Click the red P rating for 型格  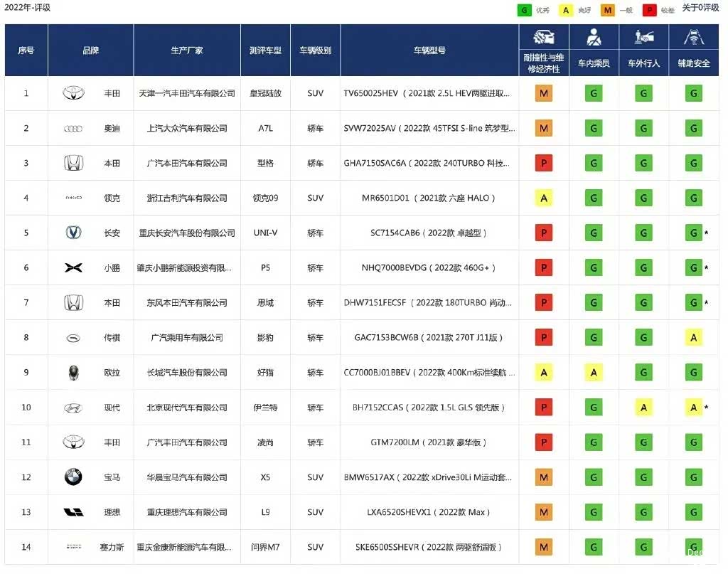(544, 163)
